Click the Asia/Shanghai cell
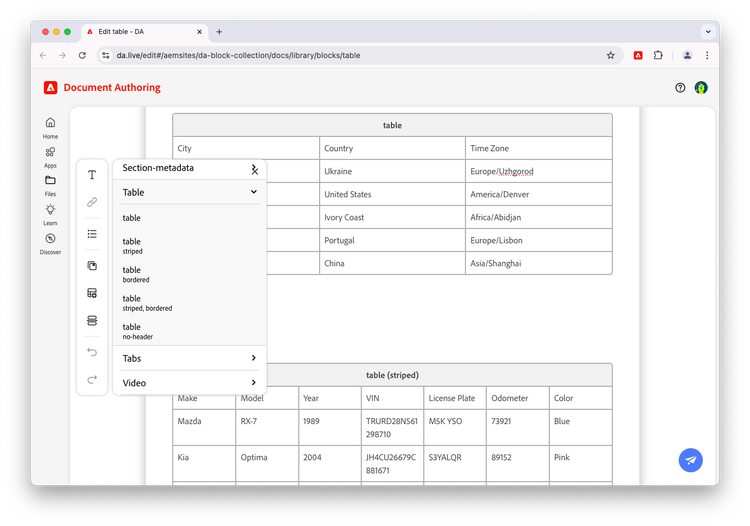 539,263
